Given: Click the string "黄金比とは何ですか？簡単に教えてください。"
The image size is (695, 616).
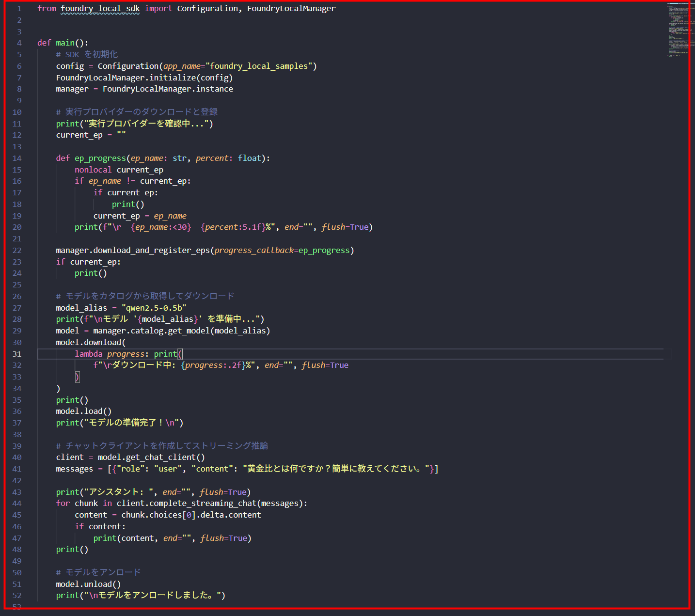Looking at the screenshot, I should coord(336,469).
